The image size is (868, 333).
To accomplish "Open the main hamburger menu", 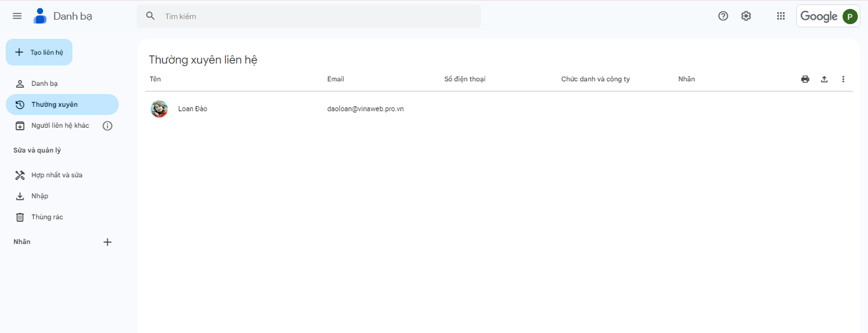I will pyautogui.click(x=17, y=16).
